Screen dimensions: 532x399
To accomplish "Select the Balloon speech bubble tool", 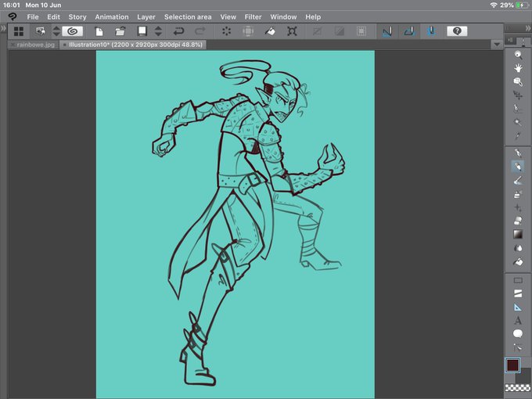I will (x=518, y=334).
